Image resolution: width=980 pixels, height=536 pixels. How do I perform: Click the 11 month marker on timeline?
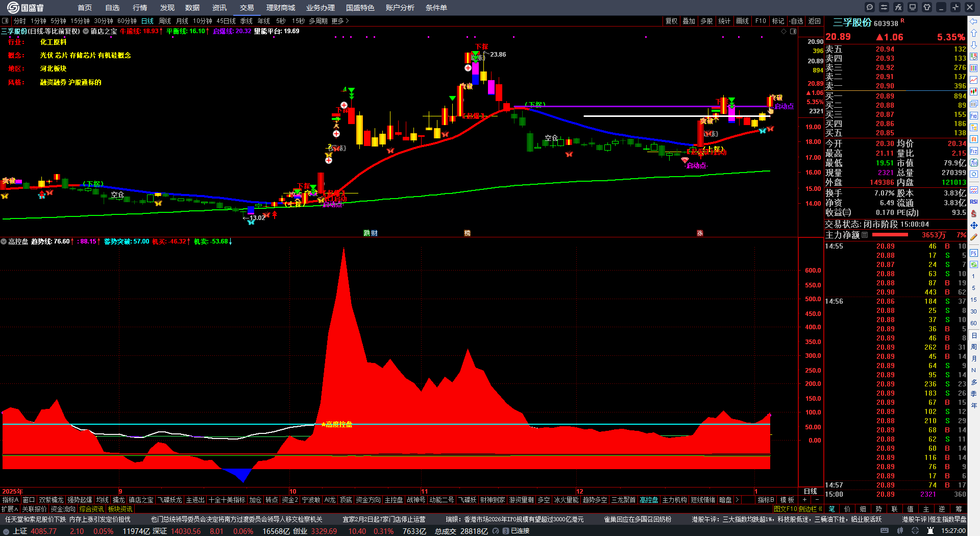click(x=425, y=492)
